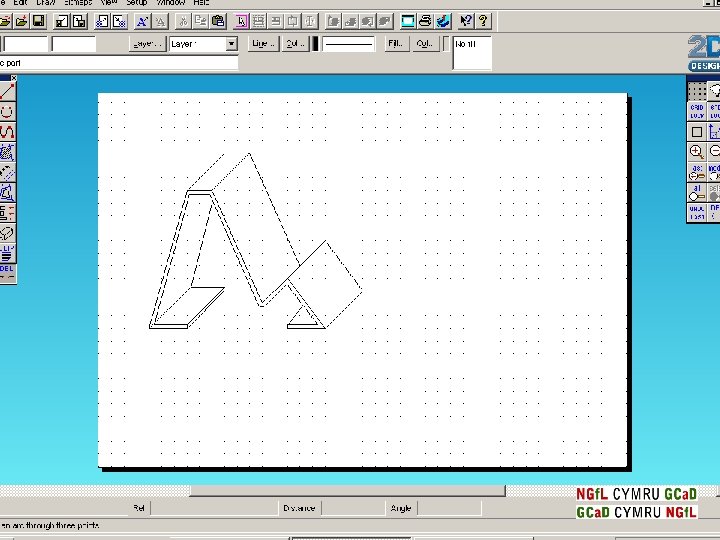Click the context help arrow-question icon
Viewport: 720px width, 540px height.
click(x=466, y=21)
